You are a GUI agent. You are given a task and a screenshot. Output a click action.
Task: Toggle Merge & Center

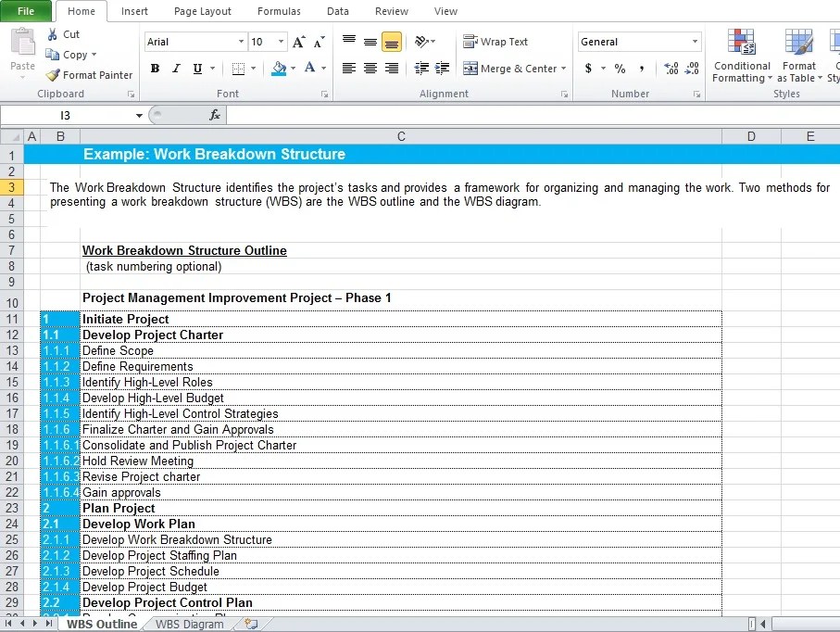(509, 68)
